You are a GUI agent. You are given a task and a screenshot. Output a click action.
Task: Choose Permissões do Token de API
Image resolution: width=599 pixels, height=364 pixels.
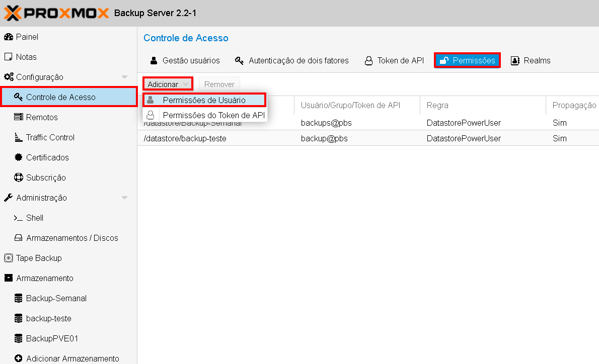213,115
